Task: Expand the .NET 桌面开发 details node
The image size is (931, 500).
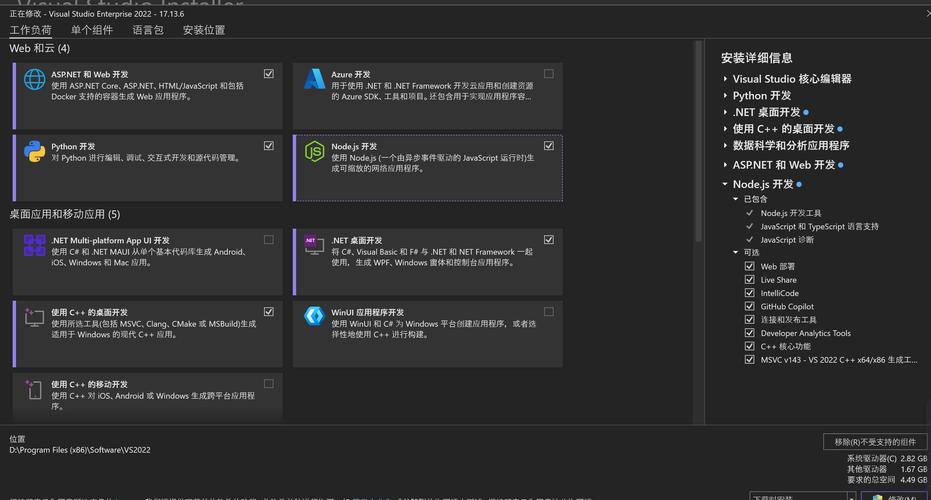Action: [726, 112]
